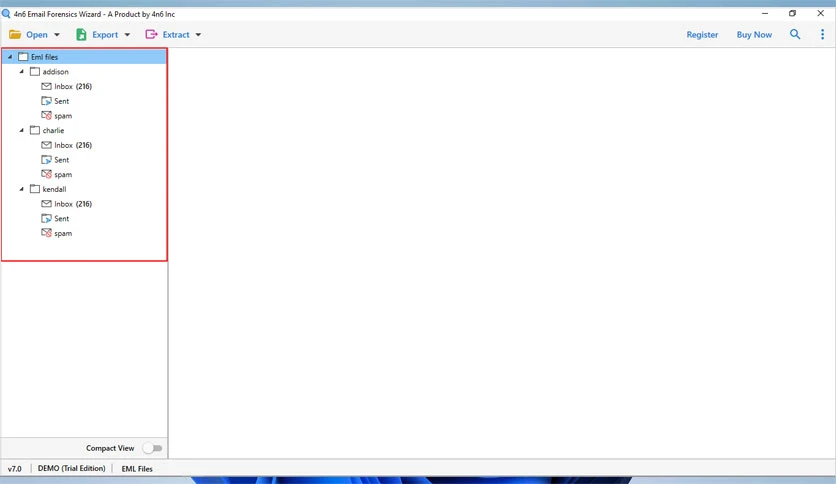The height and width of the screenshot is (484, 836).
Task: Check the Eml files root checkbox
Action: [x=23, y=57]
